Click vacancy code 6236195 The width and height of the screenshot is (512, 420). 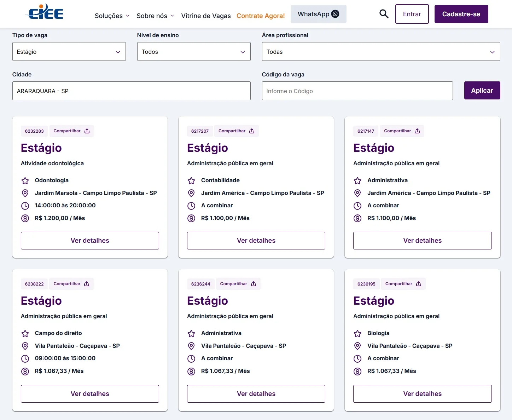click(x=366, y=284)
